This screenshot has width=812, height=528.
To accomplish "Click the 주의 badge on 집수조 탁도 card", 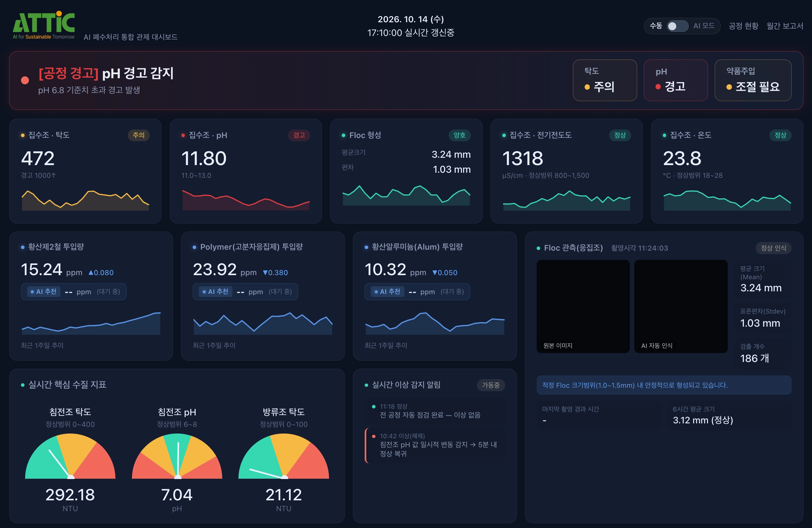I will click(139, 135).
